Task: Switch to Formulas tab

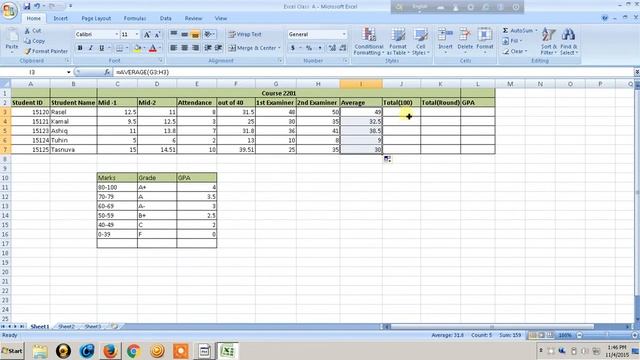Action: click(135, 18)
